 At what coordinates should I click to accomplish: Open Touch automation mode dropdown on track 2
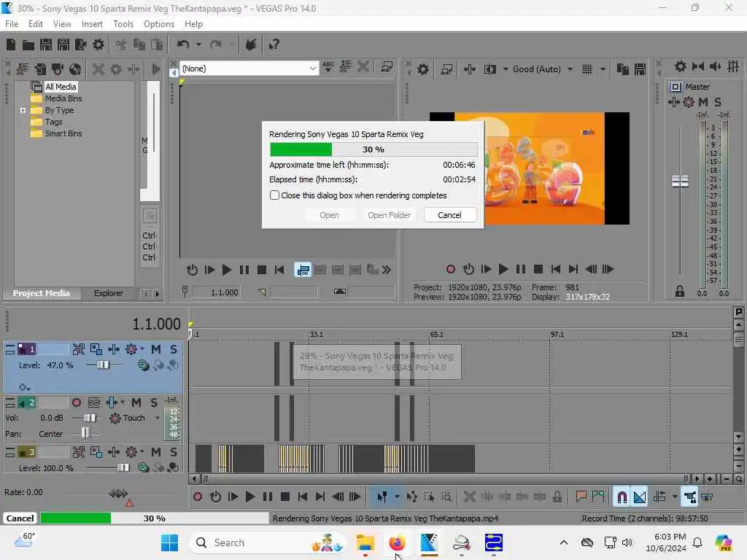pyautogui.click(x=158, y=418)
